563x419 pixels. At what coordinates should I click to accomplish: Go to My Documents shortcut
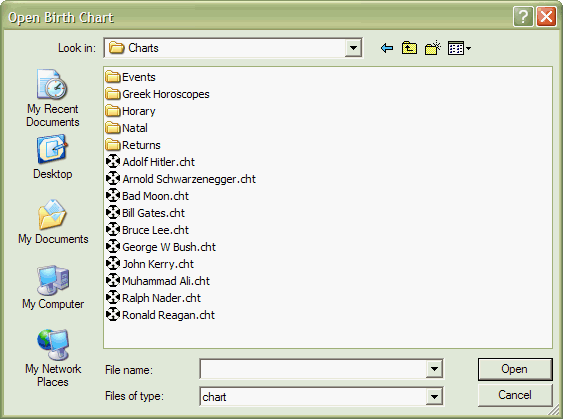[53, 222]
